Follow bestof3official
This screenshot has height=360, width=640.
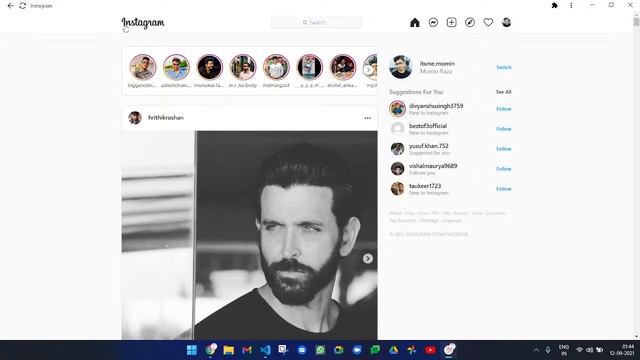pos(504,129)
